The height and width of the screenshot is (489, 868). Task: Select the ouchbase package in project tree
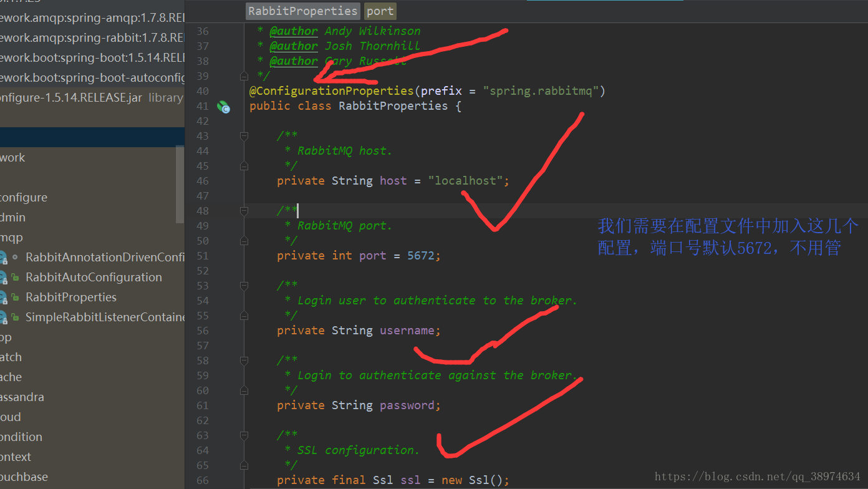[x=24, y=477]
